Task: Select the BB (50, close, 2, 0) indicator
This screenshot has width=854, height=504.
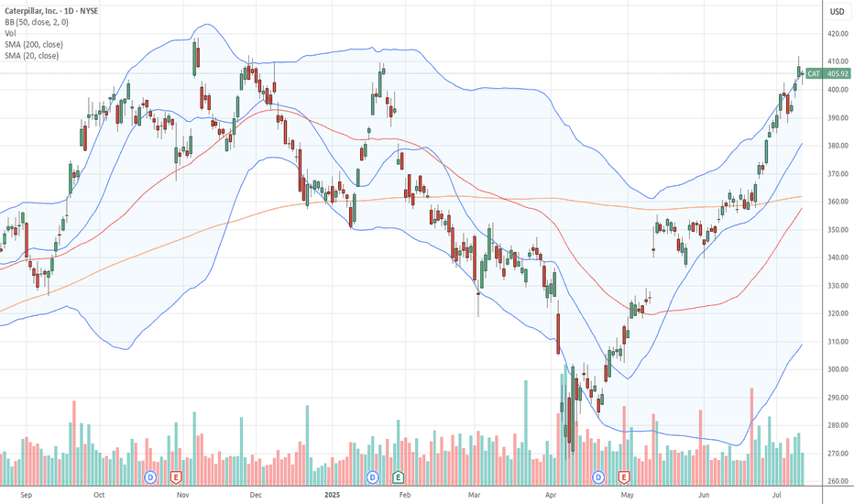Action: tap(37, 22)
